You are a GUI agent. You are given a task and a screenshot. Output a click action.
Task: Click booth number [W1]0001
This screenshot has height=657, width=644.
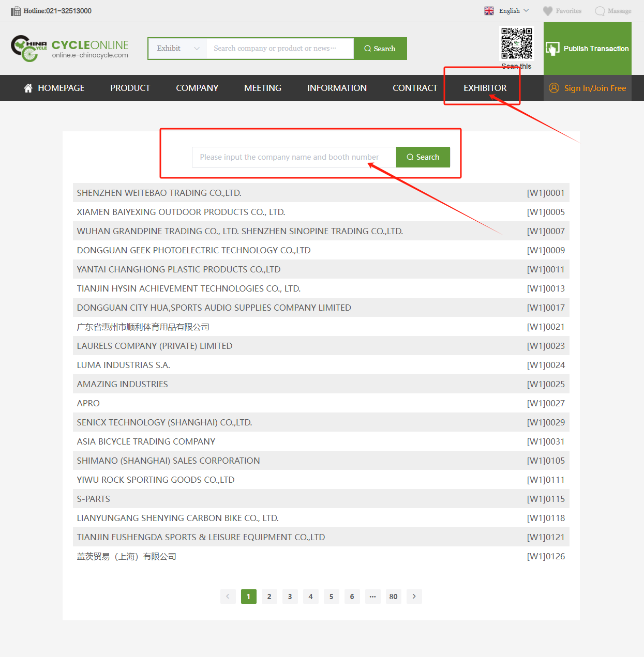(546, 193)
